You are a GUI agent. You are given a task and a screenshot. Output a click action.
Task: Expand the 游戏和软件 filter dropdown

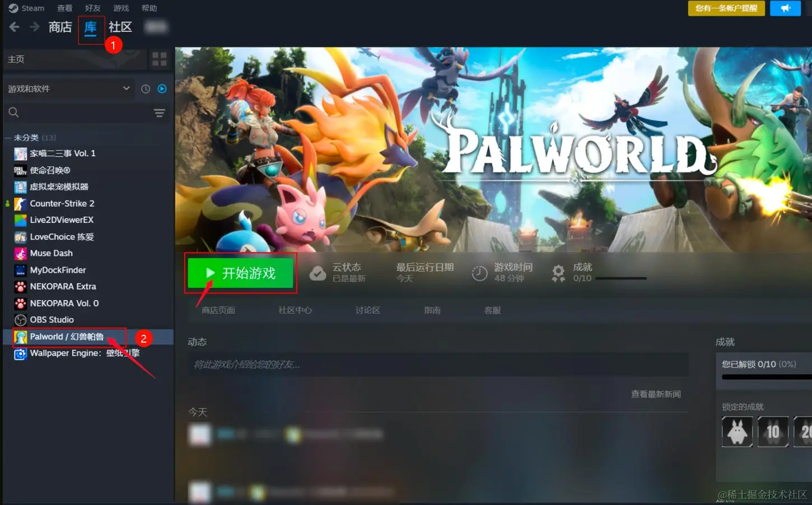pos(68,89)
